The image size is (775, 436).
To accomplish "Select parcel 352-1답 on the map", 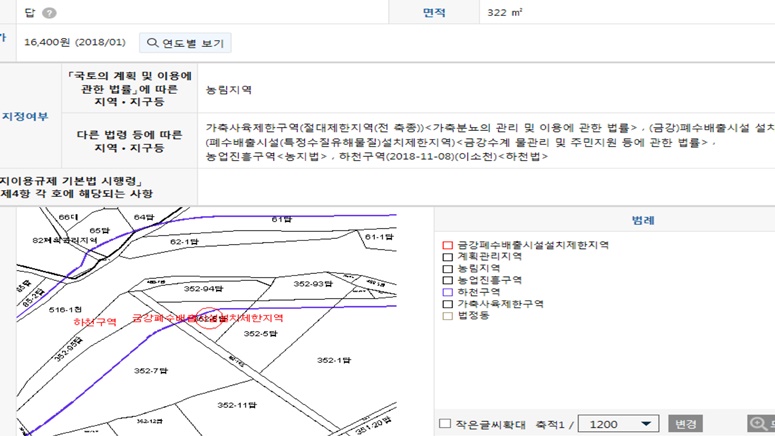I will point(333,360).
